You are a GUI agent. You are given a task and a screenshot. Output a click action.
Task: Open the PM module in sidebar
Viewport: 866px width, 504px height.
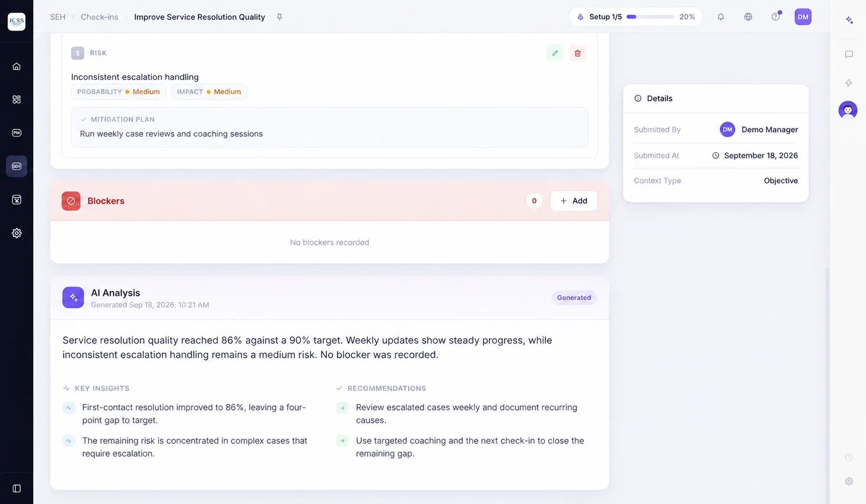(x=16, y=133)
